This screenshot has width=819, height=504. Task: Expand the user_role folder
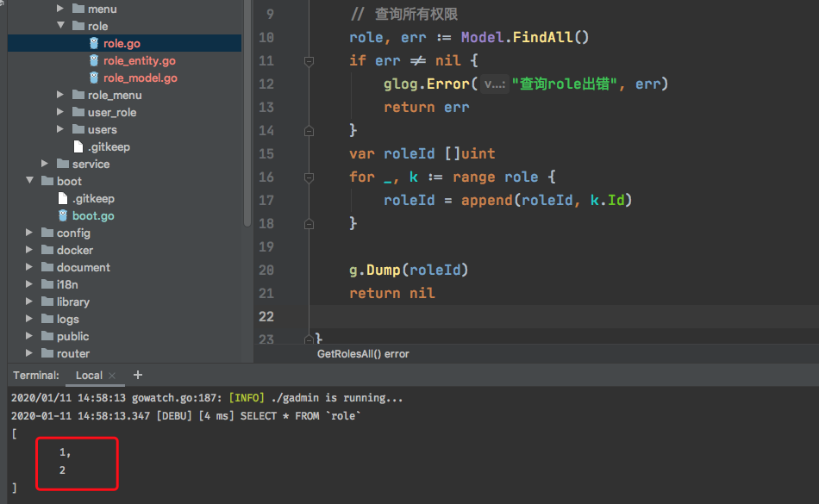[60, 112]
